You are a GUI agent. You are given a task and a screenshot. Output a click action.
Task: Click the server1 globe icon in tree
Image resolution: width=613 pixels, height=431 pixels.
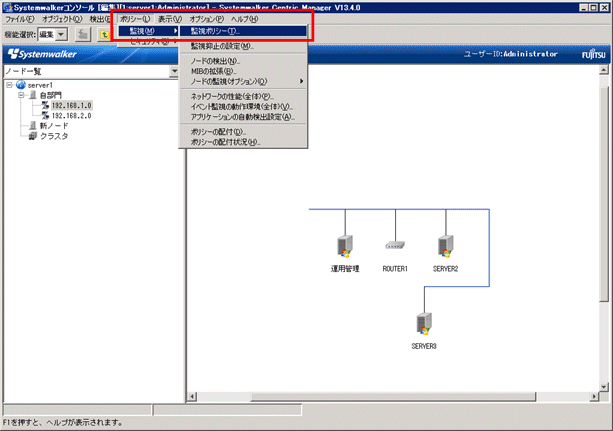pos(21,85)
